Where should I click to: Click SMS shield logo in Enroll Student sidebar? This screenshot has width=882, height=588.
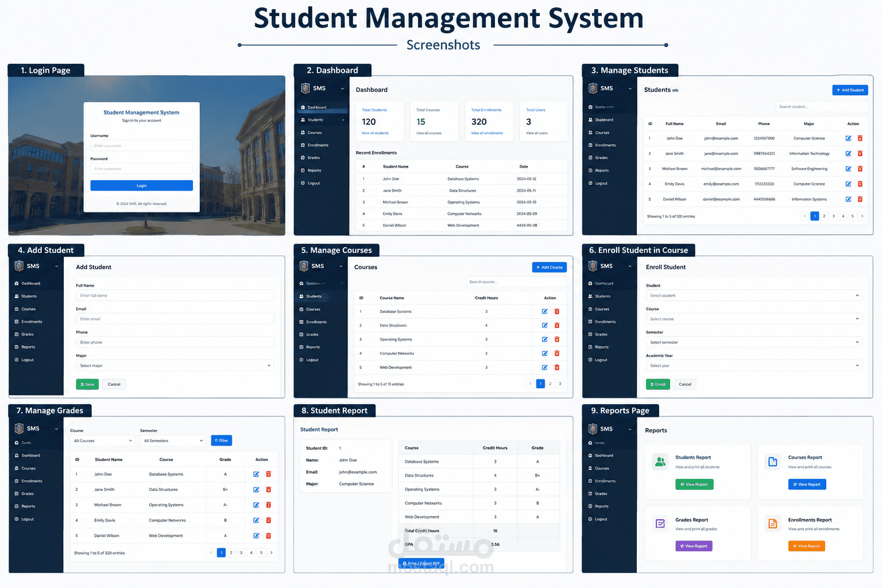tap(593, 266)
